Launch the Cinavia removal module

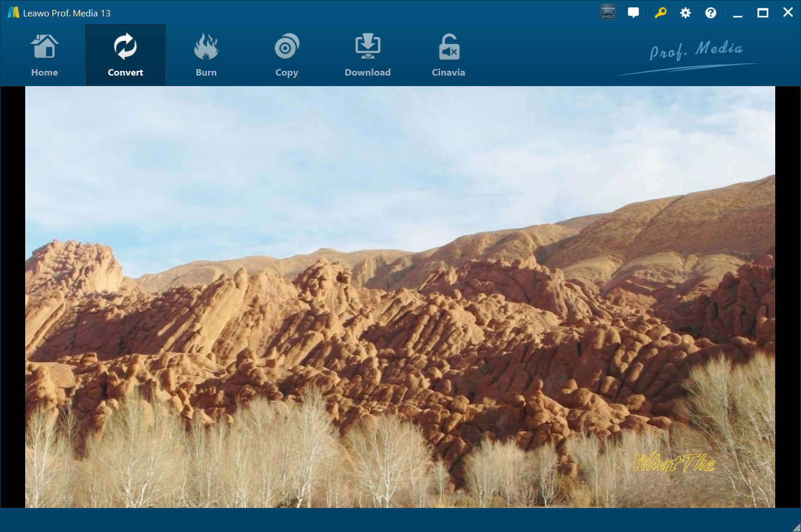tap(448, 56)
